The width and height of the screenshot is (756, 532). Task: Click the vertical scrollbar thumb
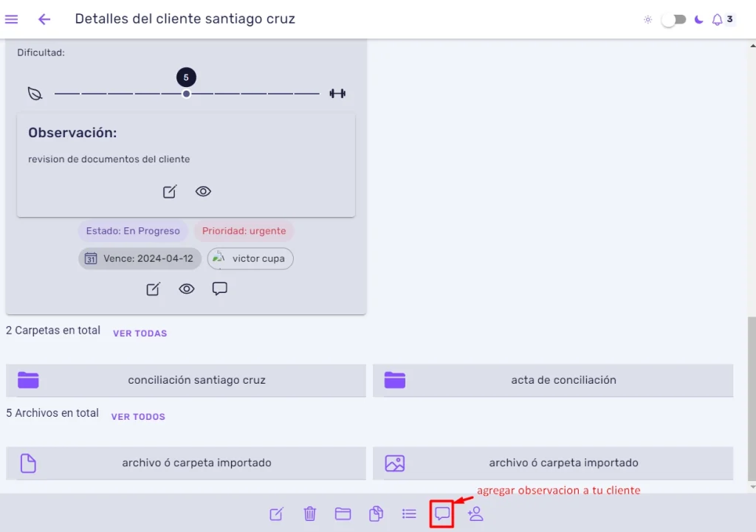pyautogui.click(x=752, y=398)
